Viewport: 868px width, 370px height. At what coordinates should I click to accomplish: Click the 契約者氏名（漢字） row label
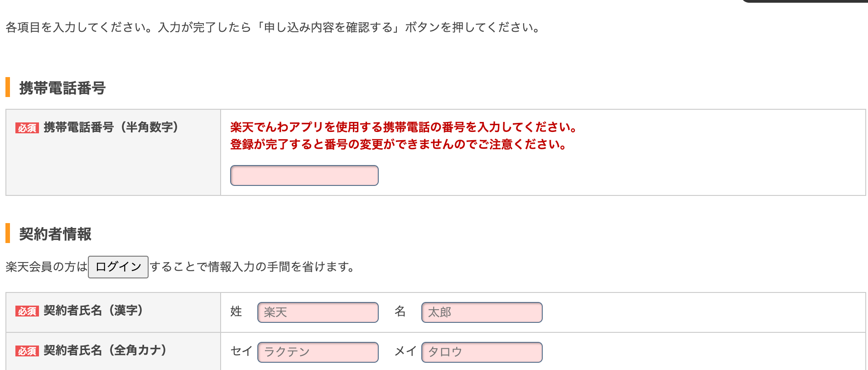click(x=93, y=311)
